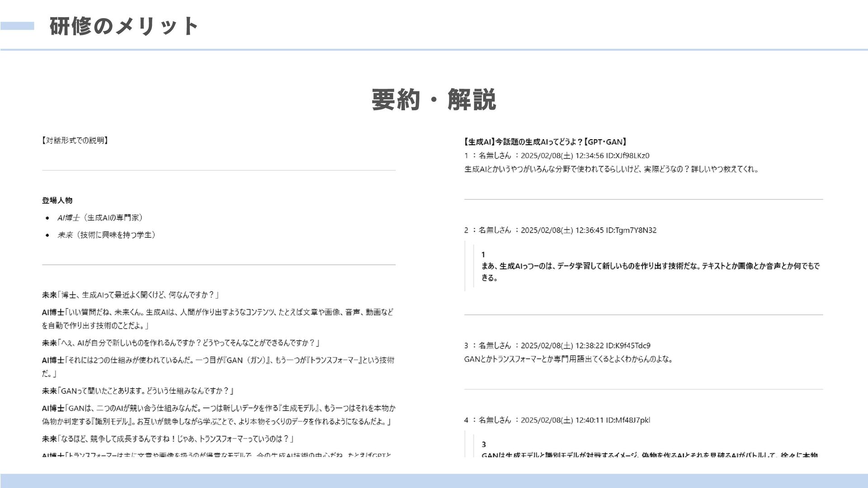This screenshot has height=488, width=868.
Task: Click the line 未来「博士、生成AIって最近よく聞くけど
Action: pos(131,295)
